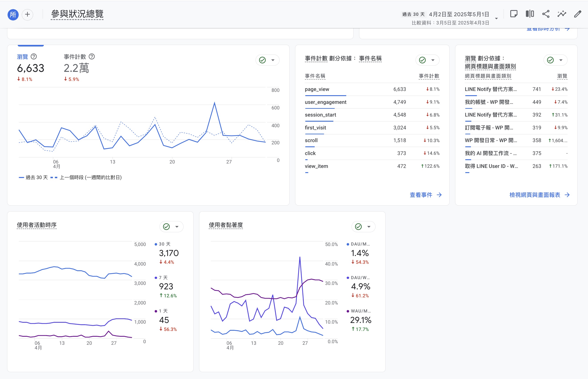This screenshot has width=588, height=379.
Task: Expand dropdown arrow on 使用者黏著度 card
Action: point(369,227)
